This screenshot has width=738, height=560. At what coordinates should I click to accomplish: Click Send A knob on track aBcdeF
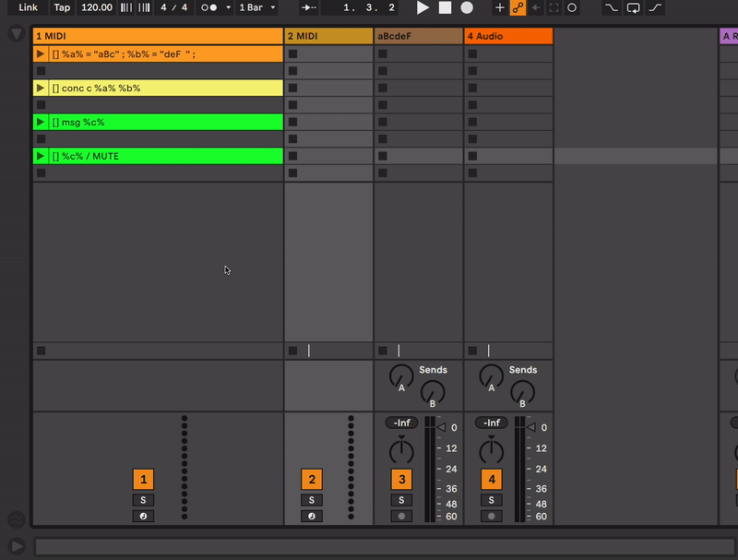click(401, 375)
